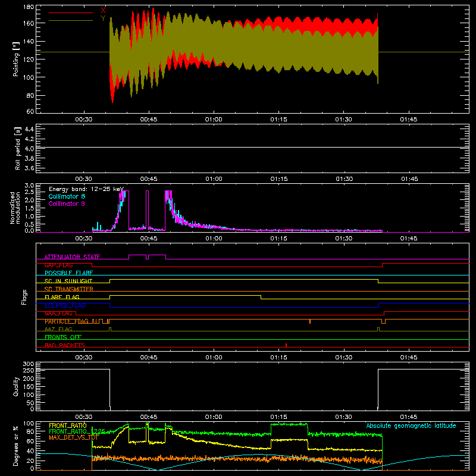The height and width of the screenshot is (476, 476).
Task: Click the Flags axis title
Action: [24, 297]
